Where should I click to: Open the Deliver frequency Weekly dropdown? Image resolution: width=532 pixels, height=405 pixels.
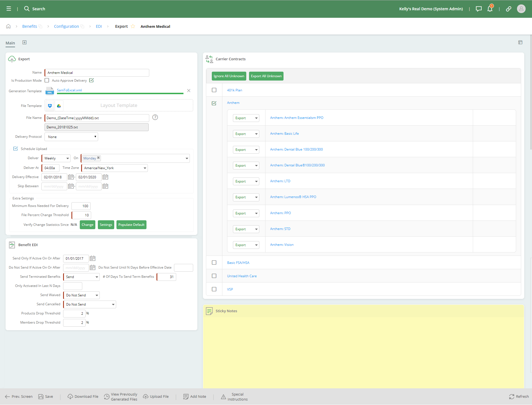click(56, 158)
